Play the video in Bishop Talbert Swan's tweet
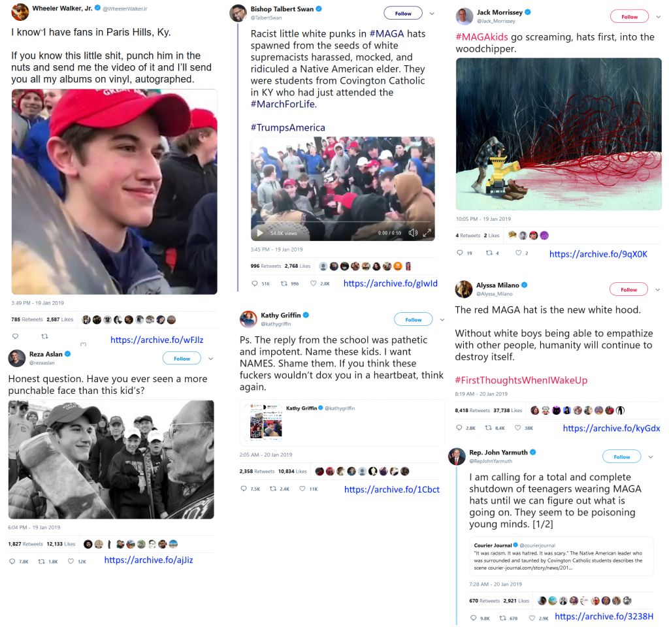Screen dimensions: 669x644 click(260, 233)
